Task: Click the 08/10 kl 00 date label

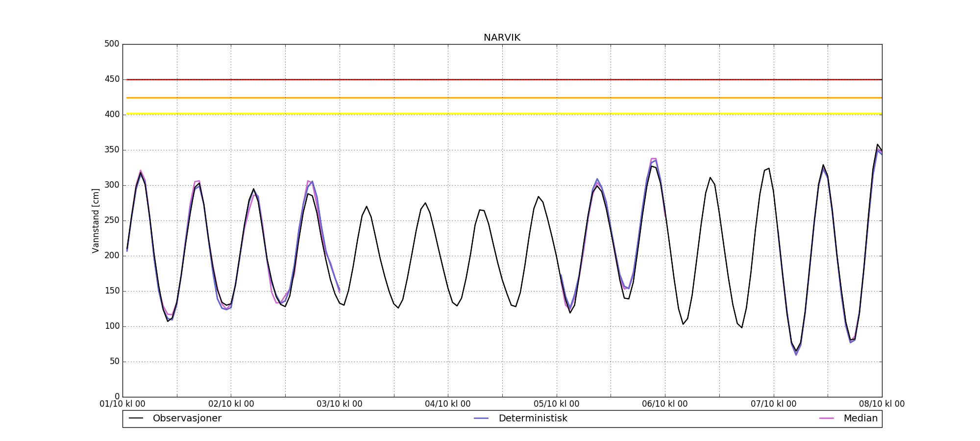Action: (882, 404)
